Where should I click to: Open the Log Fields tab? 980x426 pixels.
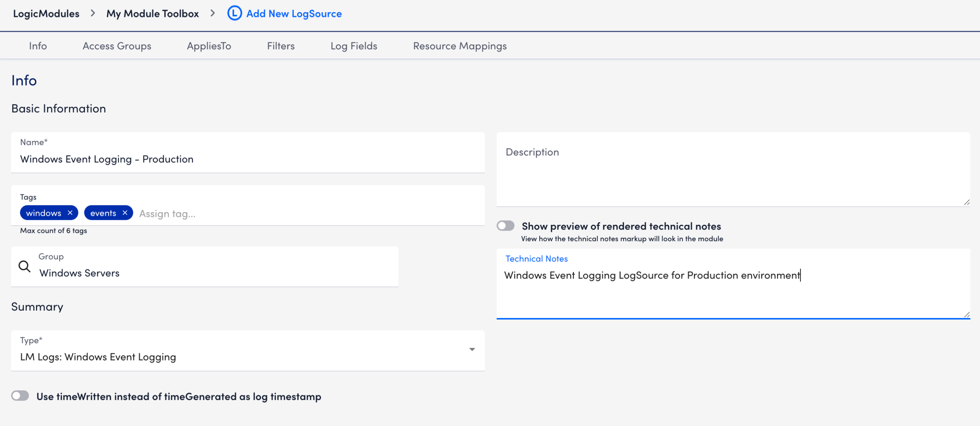[x=354, y=46]
